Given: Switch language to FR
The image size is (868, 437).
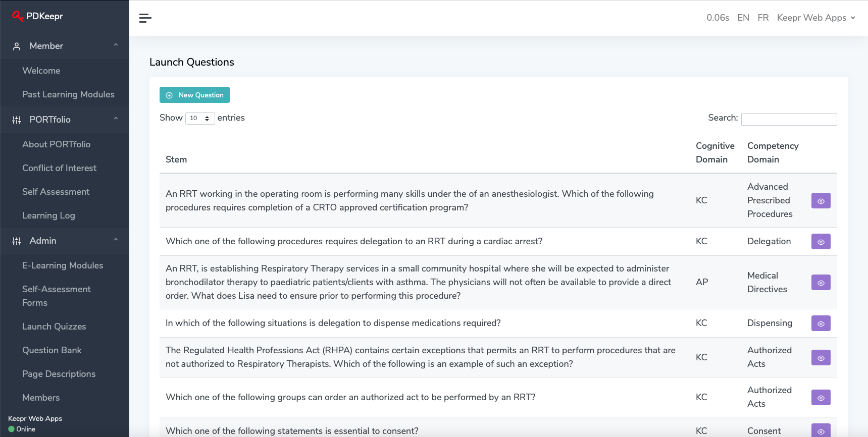Looking at the screenshot, I should point(763,18).
